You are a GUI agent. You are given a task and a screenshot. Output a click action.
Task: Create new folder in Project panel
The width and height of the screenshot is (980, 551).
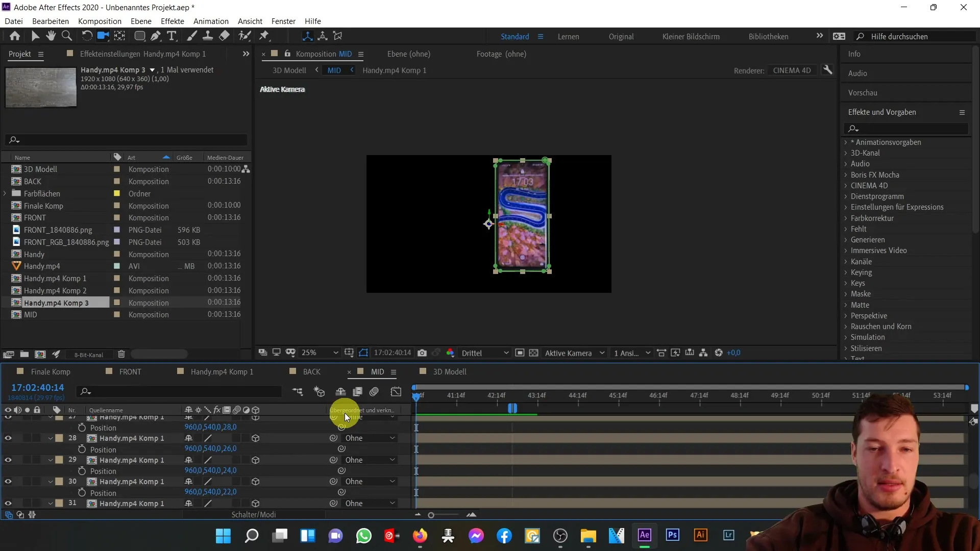pyautogui.click(x=24, y=354)
